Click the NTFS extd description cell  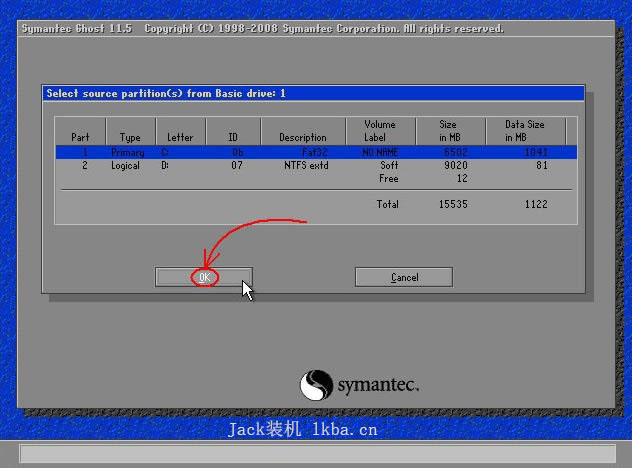tap(306, 165)
